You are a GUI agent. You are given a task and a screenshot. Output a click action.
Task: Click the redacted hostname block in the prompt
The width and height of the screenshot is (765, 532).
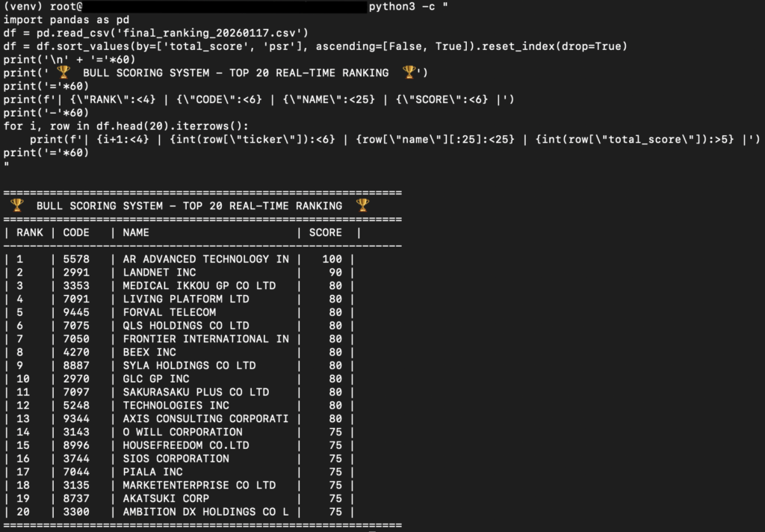pos(226,7)
